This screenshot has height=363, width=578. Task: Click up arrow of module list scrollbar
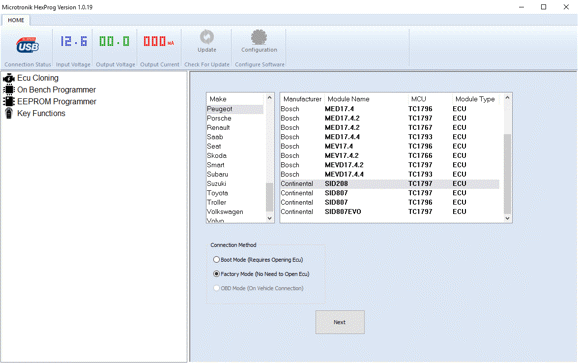click(x=507, y=98)
